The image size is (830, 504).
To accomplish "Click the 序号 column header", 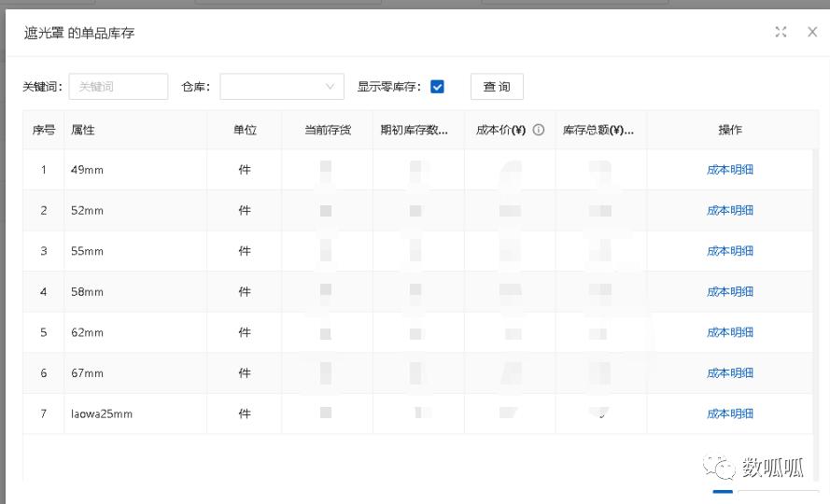I will coord(43,130).
